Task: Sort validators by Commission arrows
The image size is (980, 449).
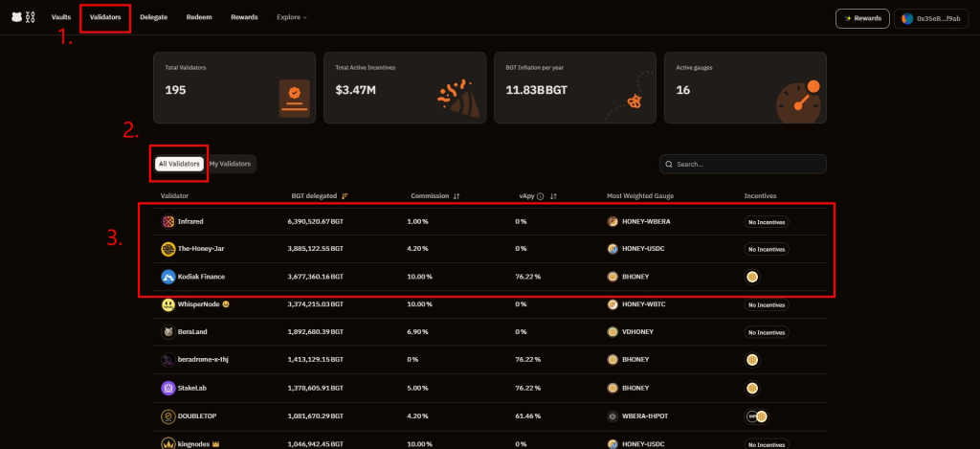Action: point(457,196)
